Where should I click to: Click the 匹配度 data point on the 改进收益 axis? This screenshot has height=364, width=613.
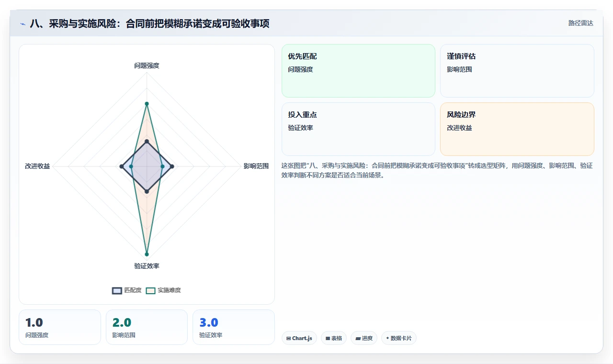click(121, 166)
